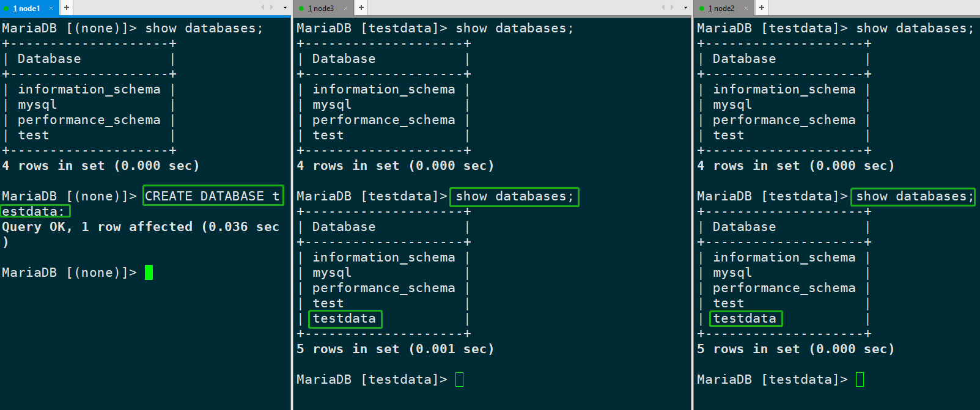980x410 pixels.
Task: Click green connection indicator on node3 tab
Action: coord(301,9)
